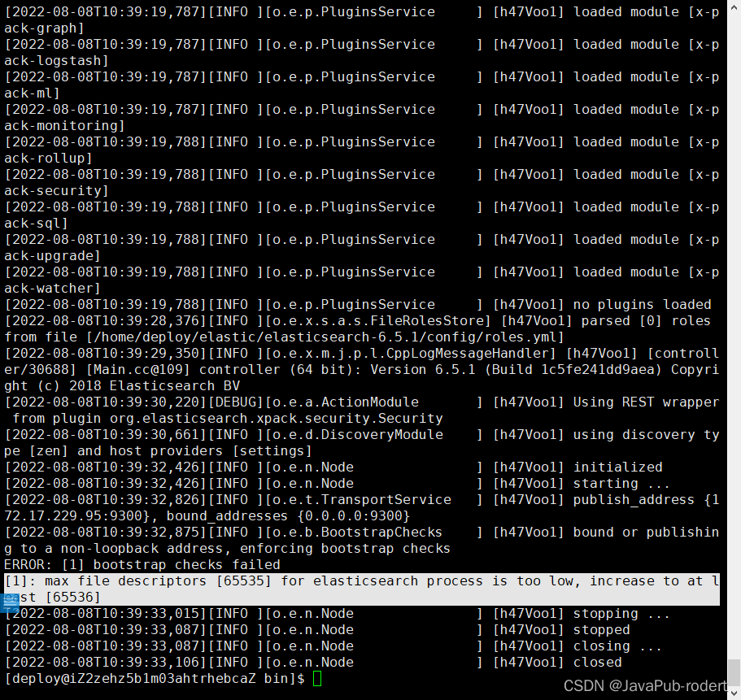This screenshot has height=700, width=741.
Task: Click the timestamp '10:39:29,350'
Action: click(x=155, y=354)
